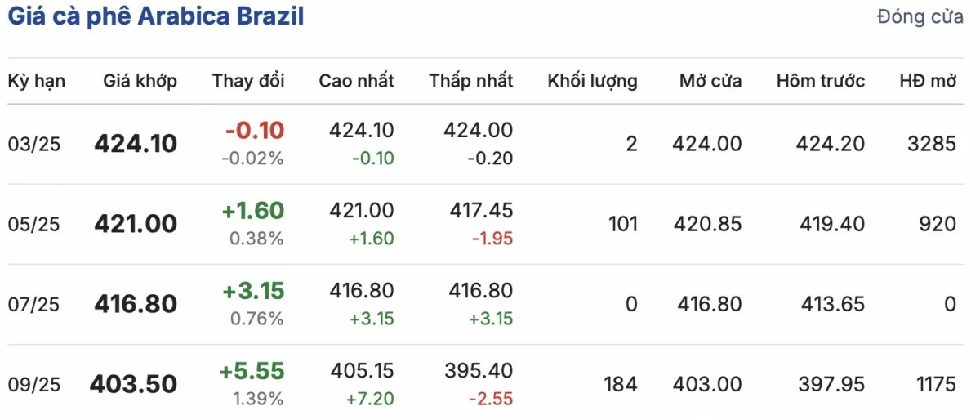The image size is (980, 420).
Task: Click the green +5.55 change value
Action: point(252,371)
